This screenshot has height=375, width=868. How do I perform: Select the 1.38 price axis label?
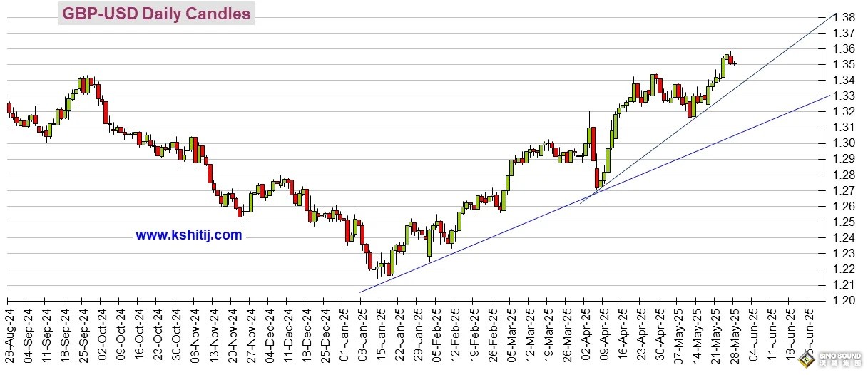[x=844, y=18]
